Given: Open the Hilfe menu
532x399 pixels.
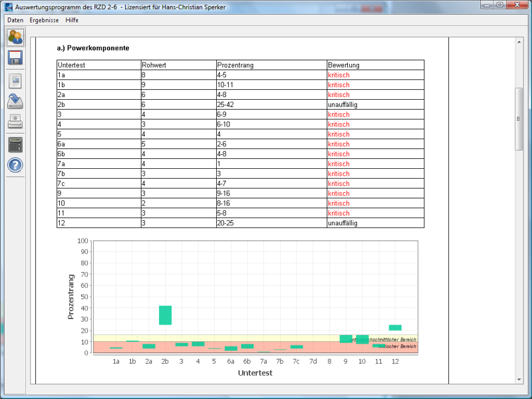Looking at the screenshot, I should coord(72,20).
